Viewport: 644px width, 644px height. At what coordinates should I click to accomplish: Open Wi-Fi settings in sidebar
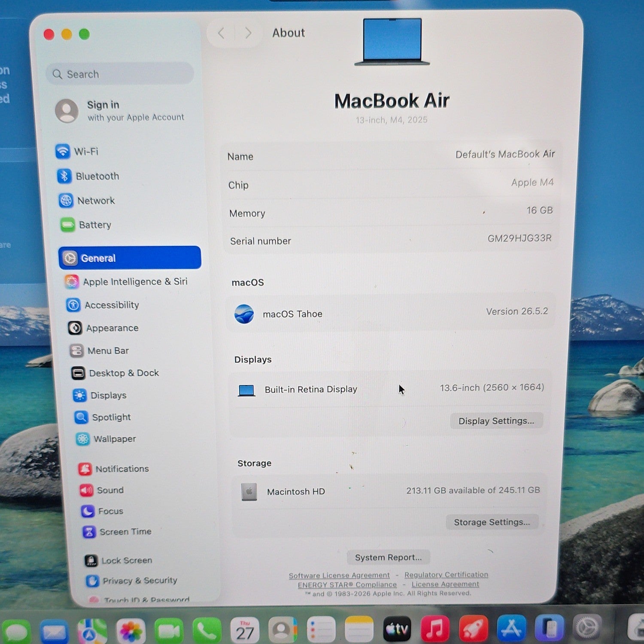(x=77, y=152)
